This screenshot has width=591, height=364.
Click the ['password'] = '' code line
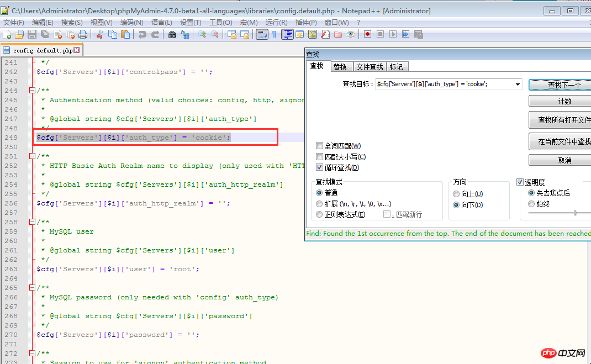point(118,335)
